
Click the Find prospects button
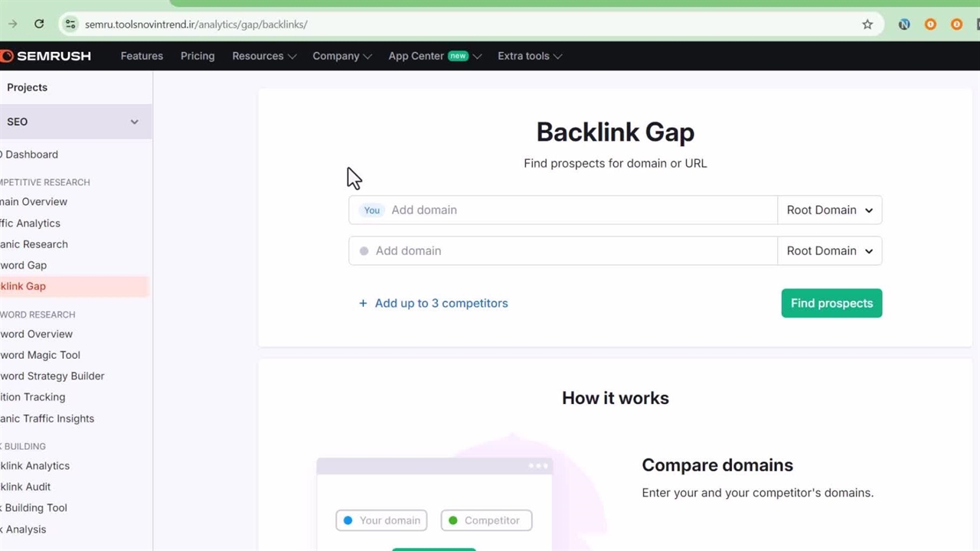tap(831, 303)
